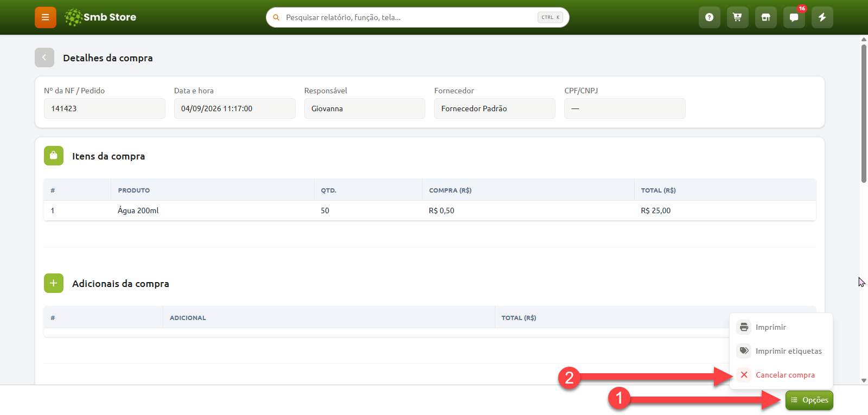Open chat messages with 16 badge
Image resolution: width=868 pixels, height=415 pixels.
pos(794,17)
